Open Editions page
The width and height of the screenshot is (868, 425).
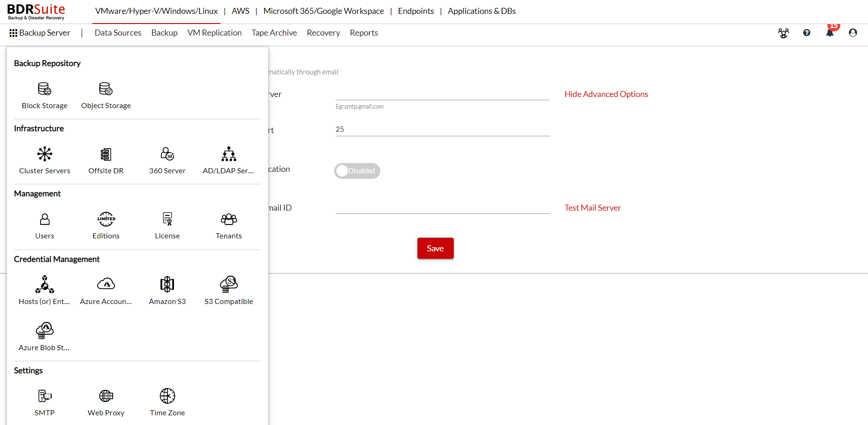pos(106,226)
